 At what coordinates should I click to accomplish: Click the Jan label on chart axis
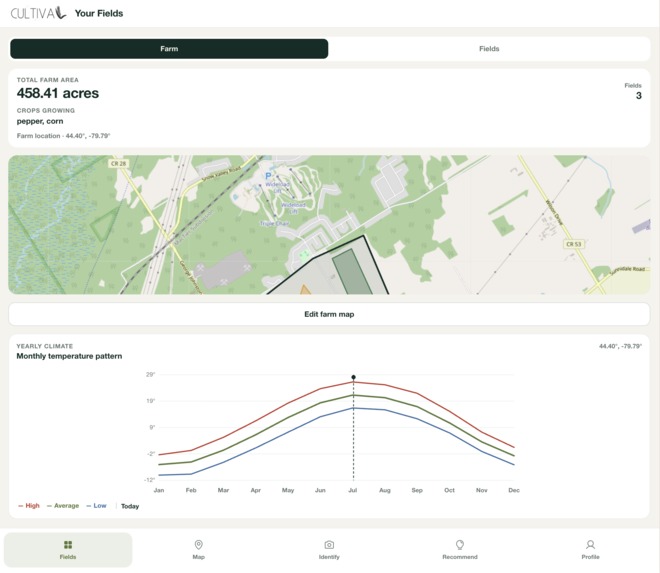[x=159, y=490]
